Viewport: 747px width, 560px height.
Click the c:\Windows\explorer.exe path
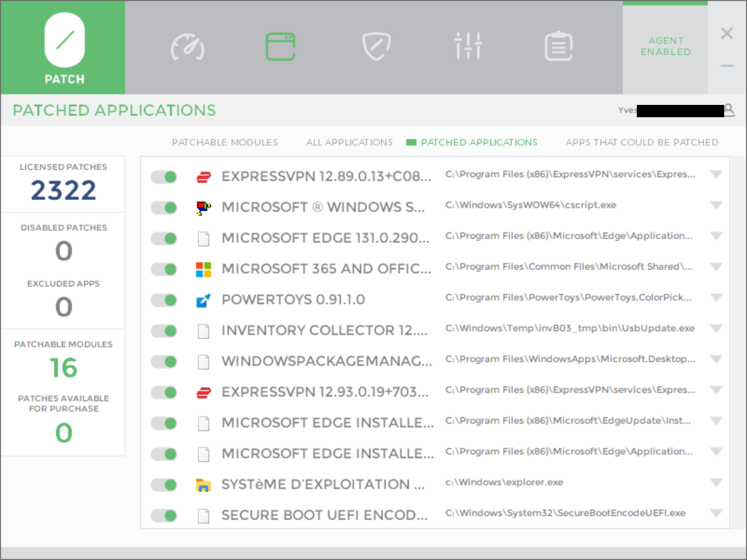point(504,482)
